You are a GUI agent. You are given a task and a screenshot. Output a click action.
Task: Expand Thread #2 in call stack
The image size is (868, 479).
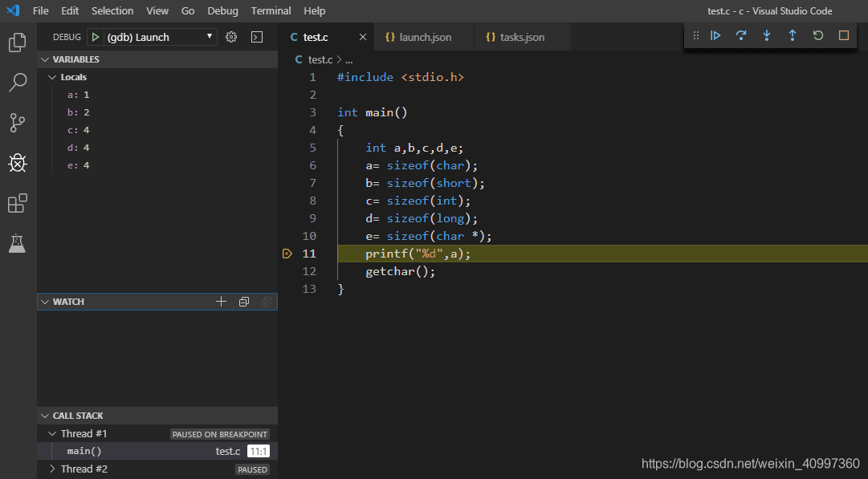52,469
